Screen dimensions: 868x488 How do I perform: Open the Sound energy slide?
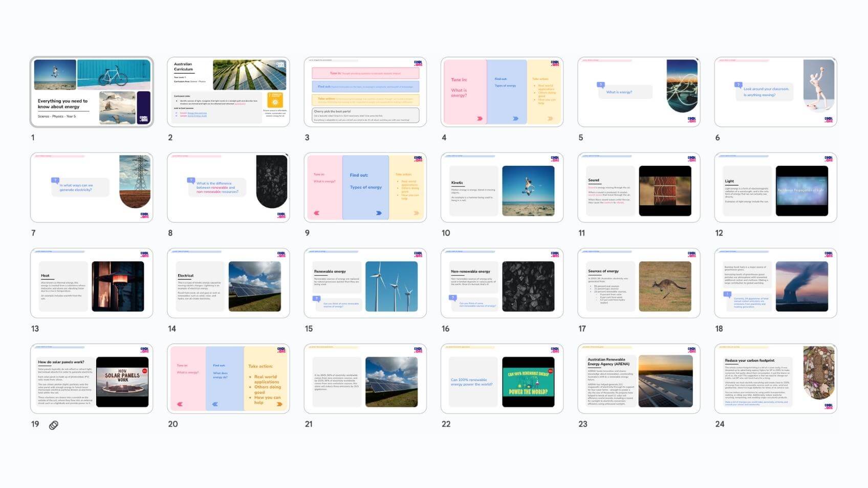coord(638,188)
